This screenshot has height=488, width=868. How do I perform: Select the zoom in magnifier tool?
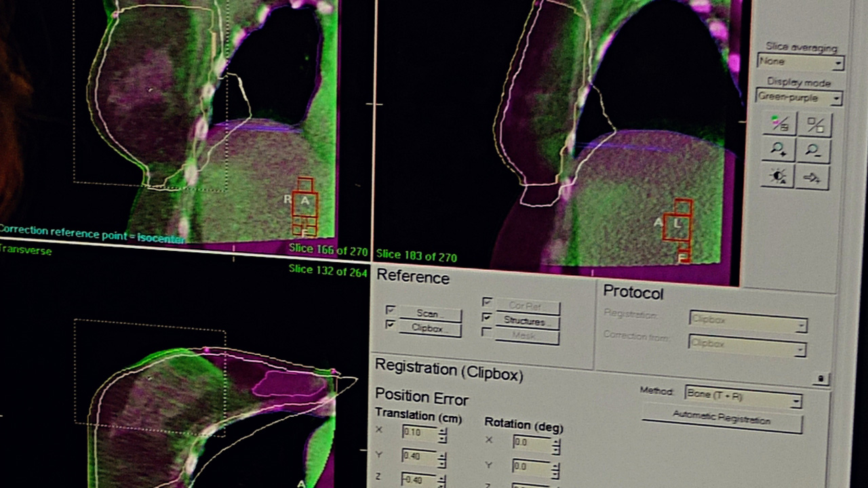click(x=778, y=150)
